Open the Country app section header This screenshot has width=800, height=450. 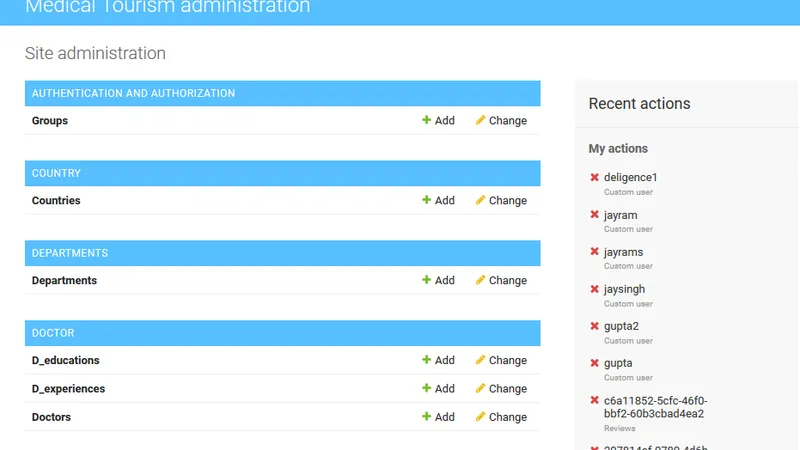point(56,173)
